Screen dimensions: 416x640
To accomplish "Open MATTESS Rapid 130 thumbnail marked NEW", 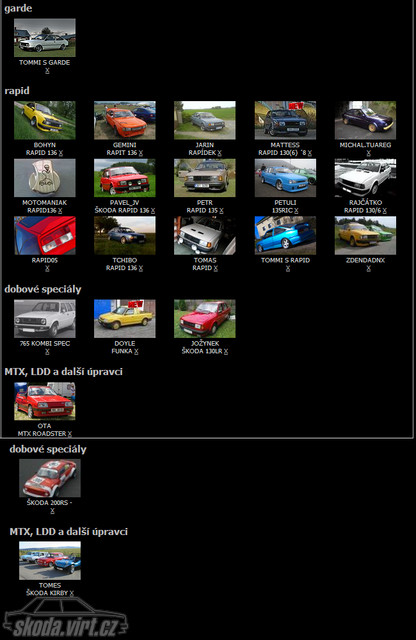I will [x=285, y=120].
